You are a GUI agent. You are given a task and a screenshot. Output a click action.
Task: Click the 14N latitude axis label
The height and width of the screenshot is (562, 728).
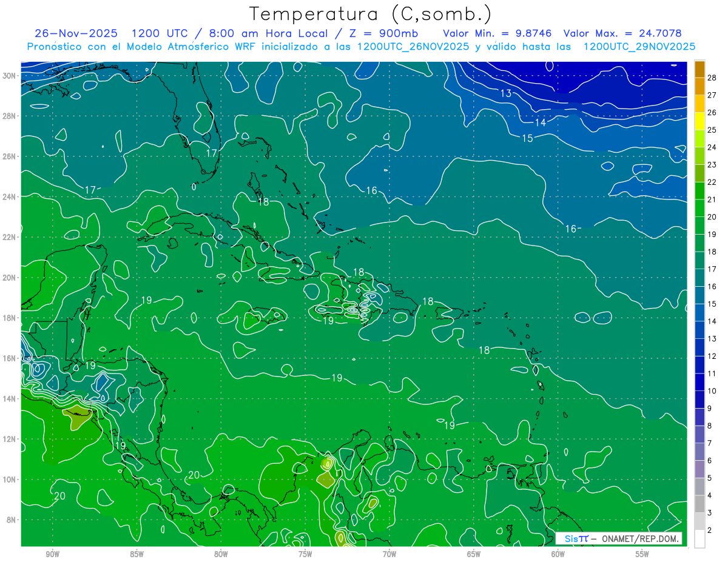tap(10, 398)
